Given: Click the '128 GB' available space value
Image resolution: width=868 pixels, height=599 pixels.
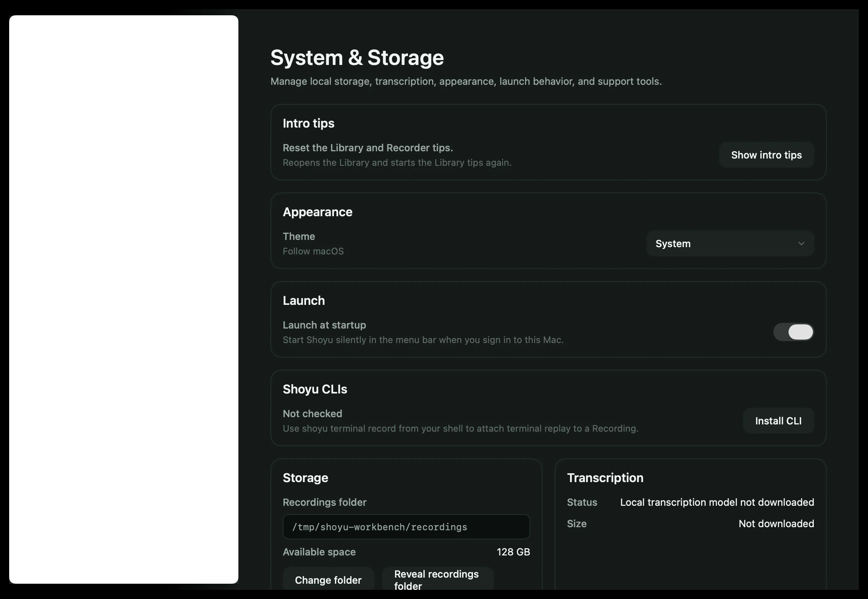Looking at the screenshot, I should click(x=513, y=552).
